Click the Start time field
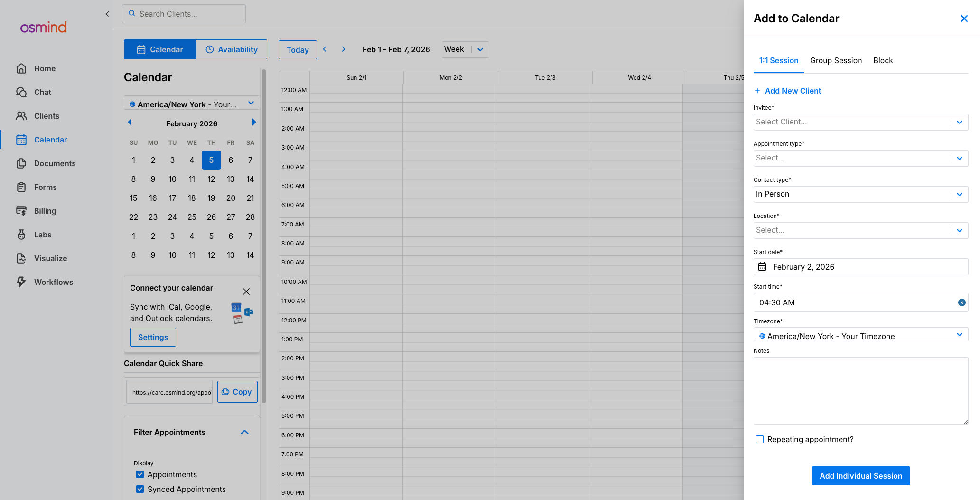The image size is (980, 500). [861, 302]
